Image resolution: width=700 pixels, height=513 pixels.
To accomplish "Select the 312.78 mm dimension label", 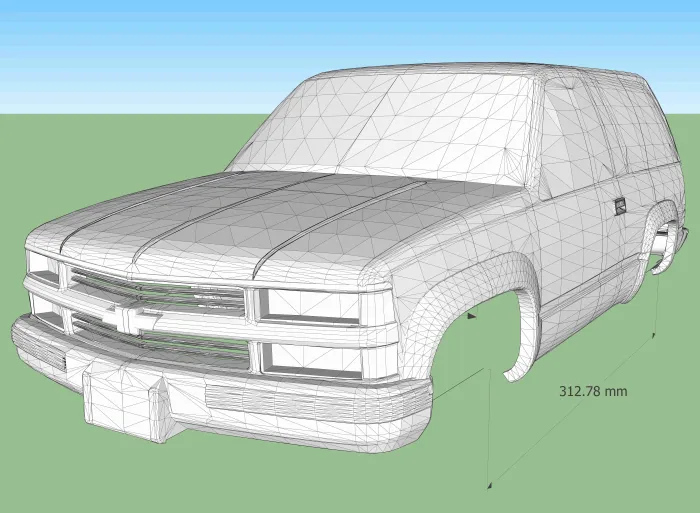I will 593,391.
